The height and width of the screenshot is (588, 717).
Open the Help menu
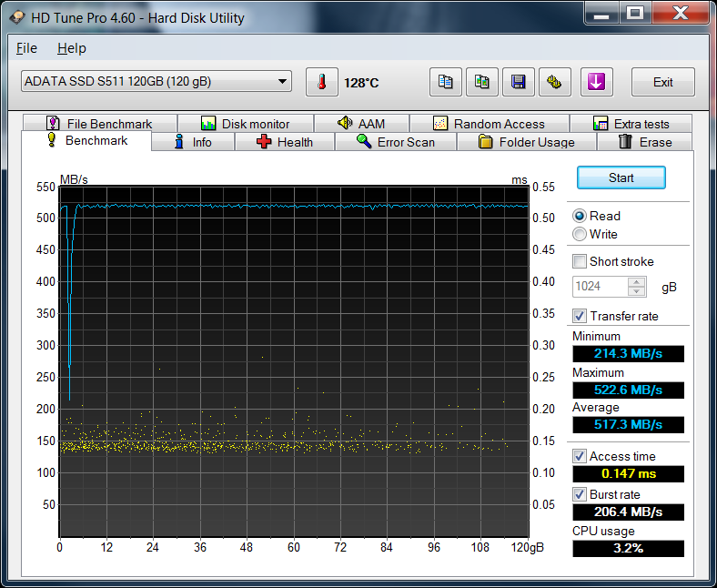coord(71,48)
